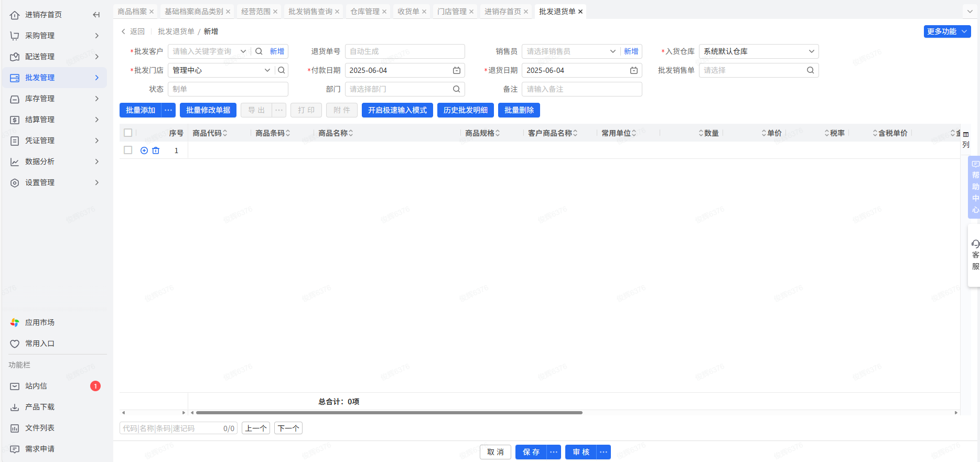Open the 进销存首页 home icon in sidebar

(x=15, y=15)
